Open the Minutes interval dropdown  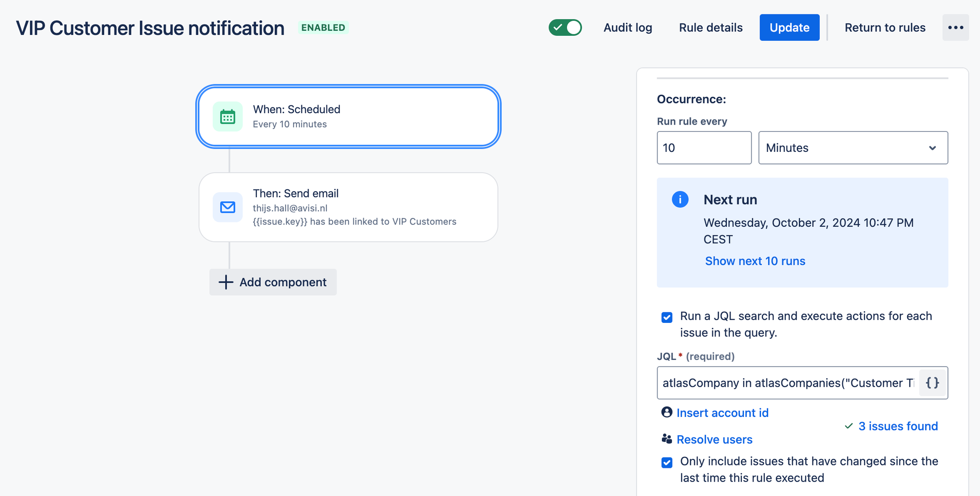852,148
